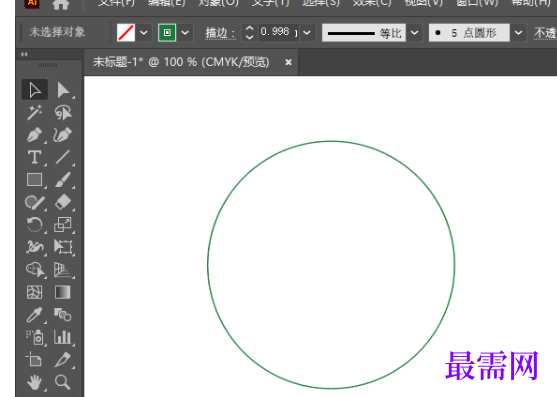Select the Symbol Sprayer tool
Image resolution: width=557 pixels, height=397 pixels.
point(34,337)
